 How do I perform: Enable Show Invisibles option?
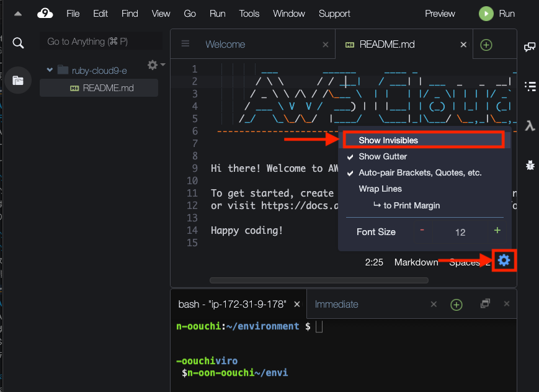(x=424, y=140)
